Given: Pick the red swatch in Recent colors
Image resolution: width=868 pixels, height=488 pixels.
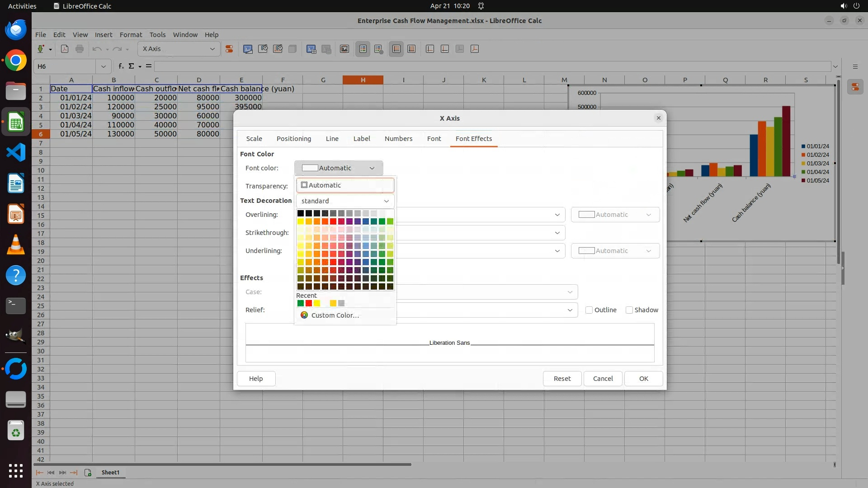Looking at the screenshot, I should (x=309, y=303).
